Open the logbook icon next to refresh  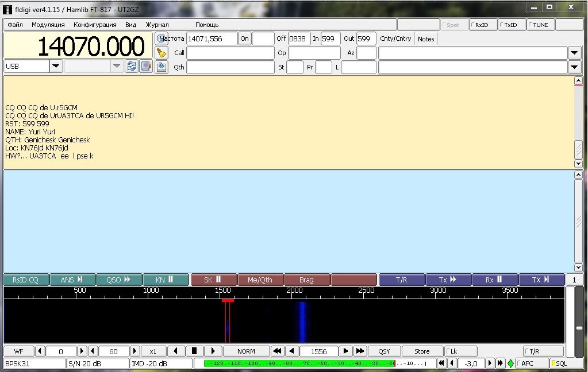click(146, 67)
